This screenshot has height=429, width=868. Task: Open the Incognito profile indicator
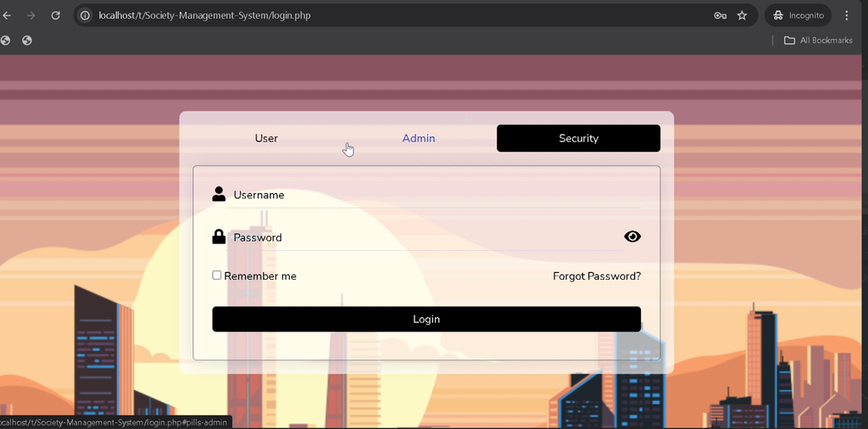tap(798, 15)
